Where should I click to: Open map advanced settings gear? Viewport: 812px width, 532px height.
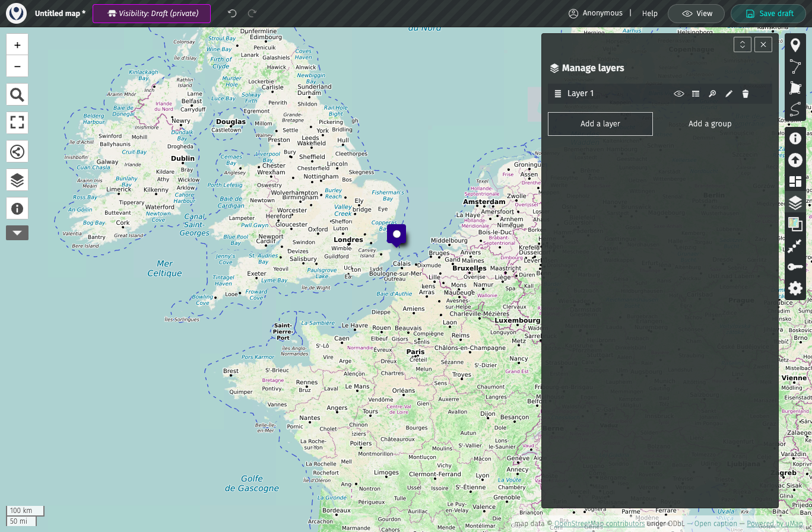pyautogui.click(x=795, y=288)
